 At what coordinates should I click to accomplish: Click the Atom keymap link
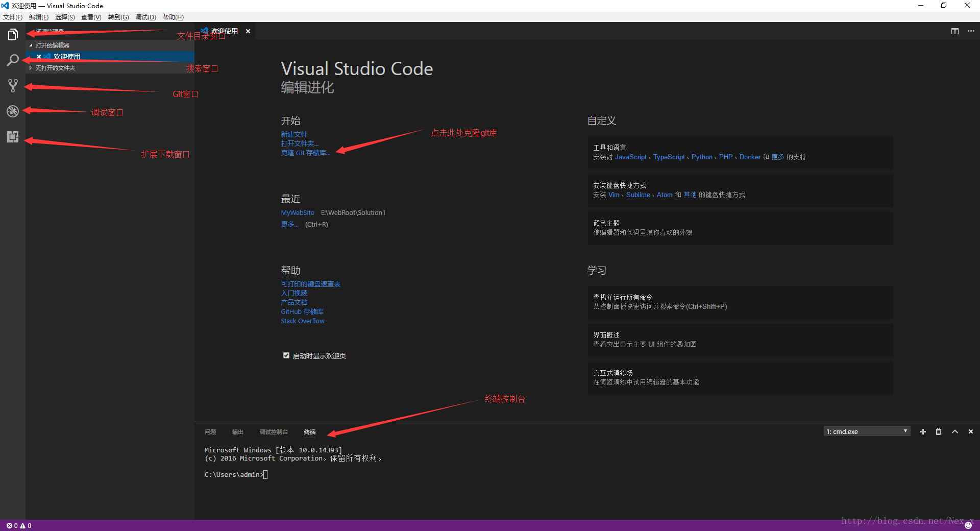click(x=665, y=195)
